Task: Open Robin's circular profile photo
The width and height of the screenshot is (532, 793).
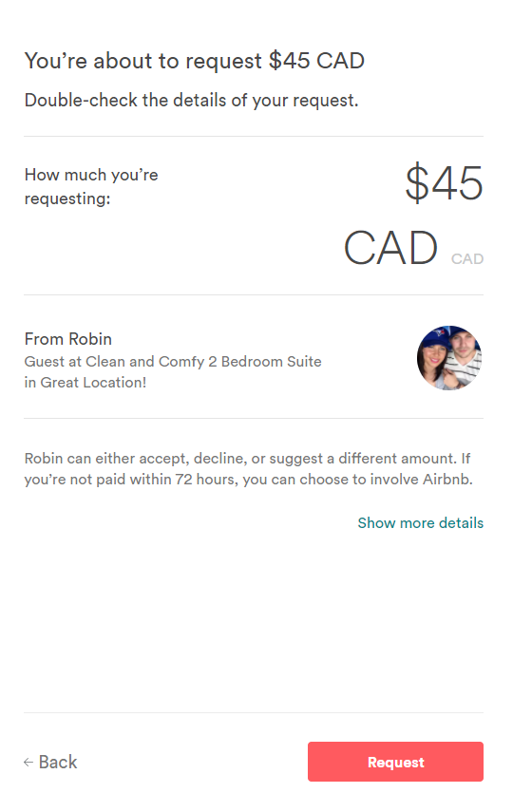Action: pyautogui.click(x=449, y=357)
